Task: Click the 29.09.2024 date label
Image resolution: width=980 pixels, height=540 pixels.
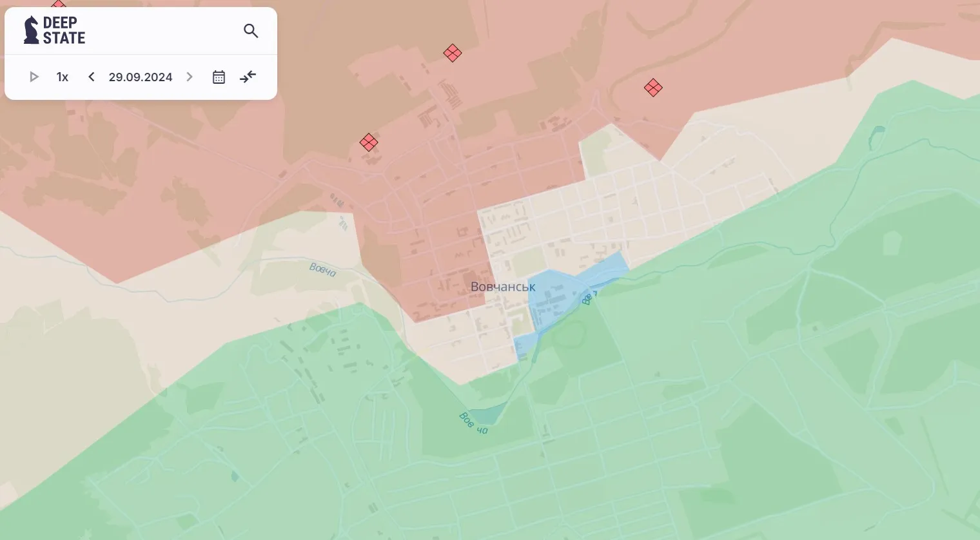Action: pos(141,77)
